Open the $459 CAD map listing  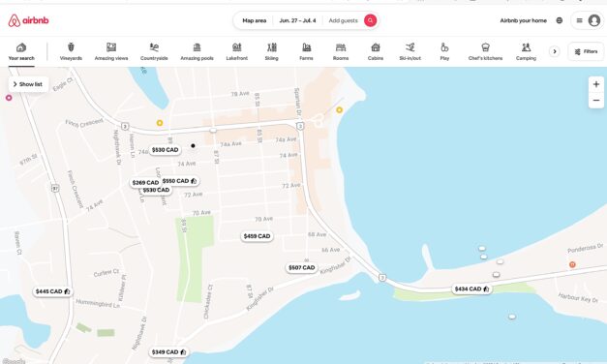pos(257,236)
